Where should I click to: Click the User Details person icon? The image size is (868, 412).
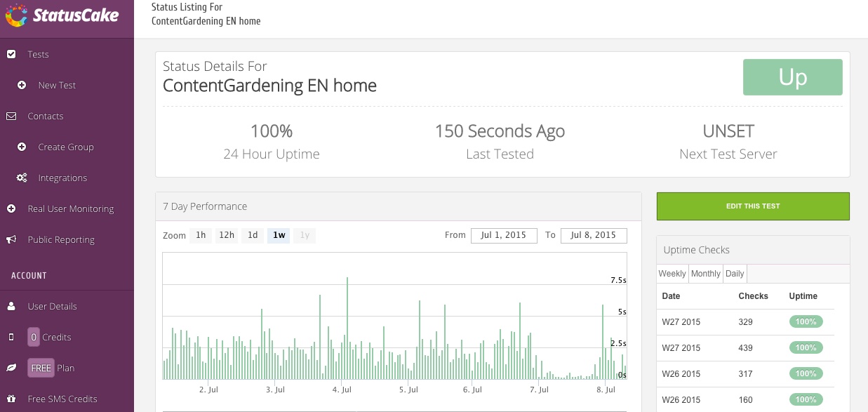[11, 306]
